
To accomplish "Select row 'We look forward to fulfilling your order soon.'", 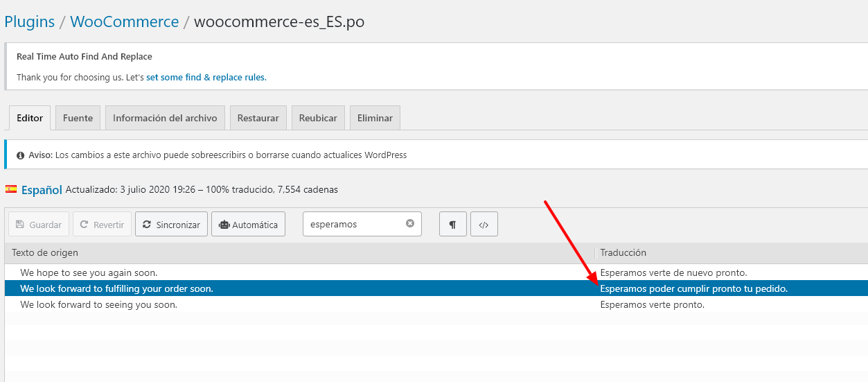I will (436, 288).
